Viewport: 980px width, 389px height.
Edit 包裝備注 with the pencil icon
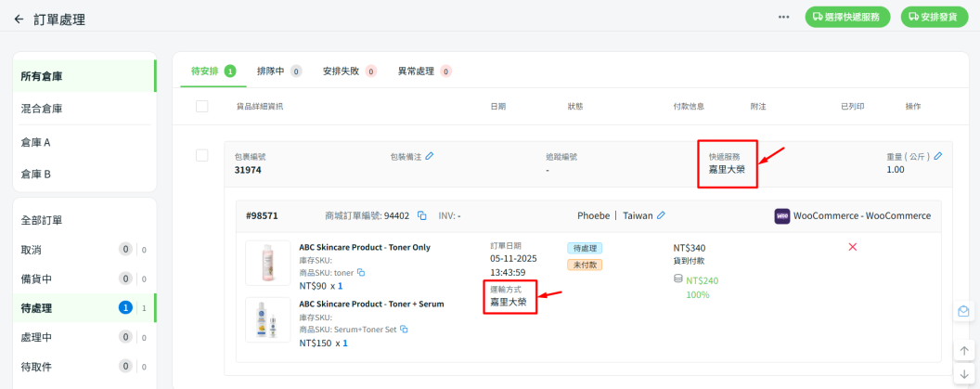click(x=430, y=156)
